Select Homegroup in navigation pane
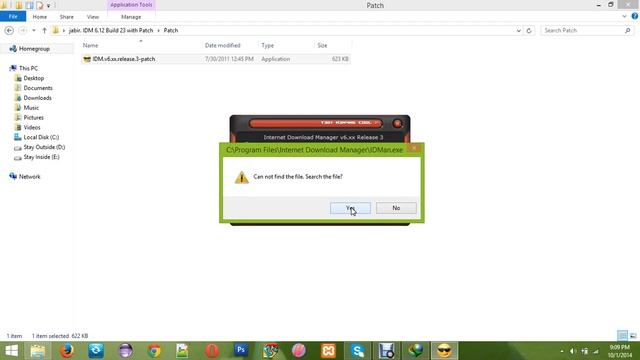This screenshot has height=360, width=640. tap(34, 49)
